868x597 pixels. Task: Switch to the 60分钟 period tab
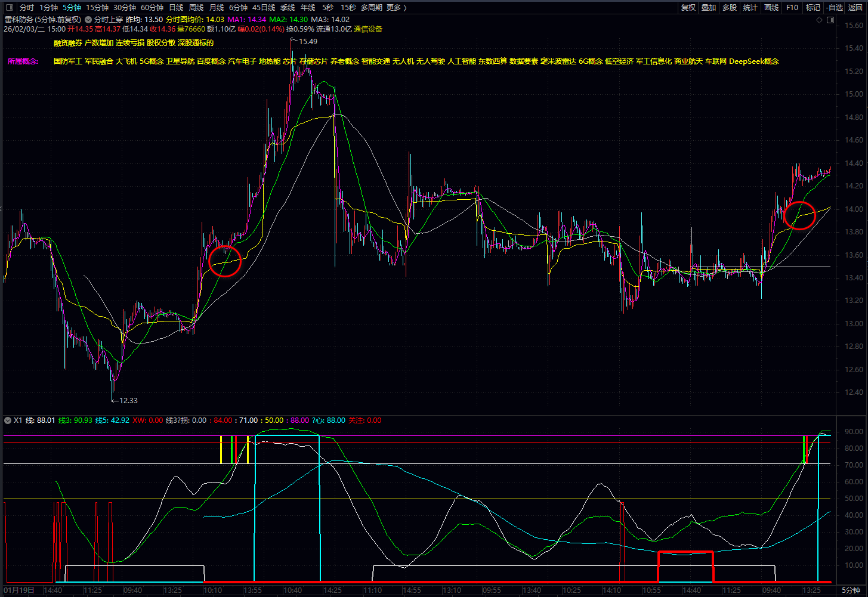152,8
